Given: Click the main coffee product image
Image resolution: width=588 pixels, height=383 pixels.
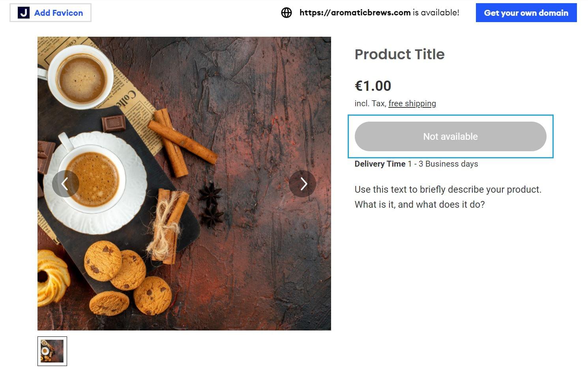Looking at the screenshot, I should 184,184.
